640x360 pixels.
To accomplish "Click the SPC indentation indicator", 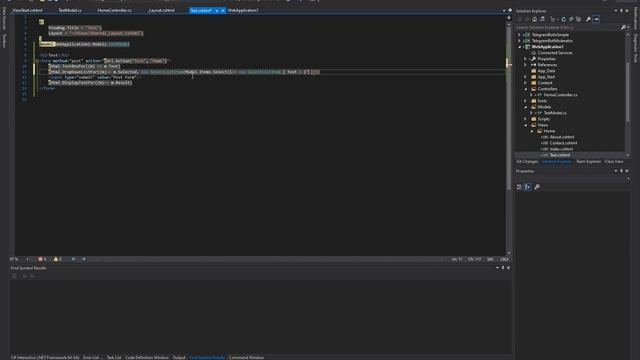I will 491,259.
